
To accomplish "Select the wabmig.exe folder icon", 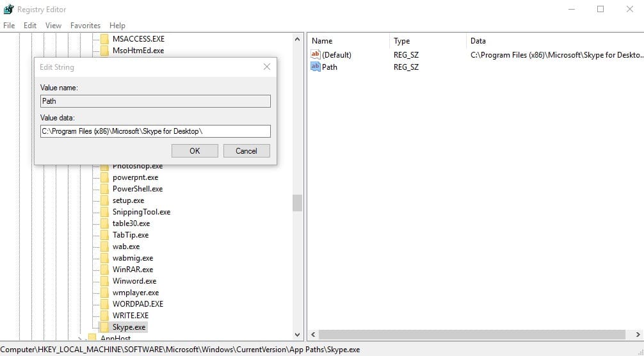I will coord(105,258).
